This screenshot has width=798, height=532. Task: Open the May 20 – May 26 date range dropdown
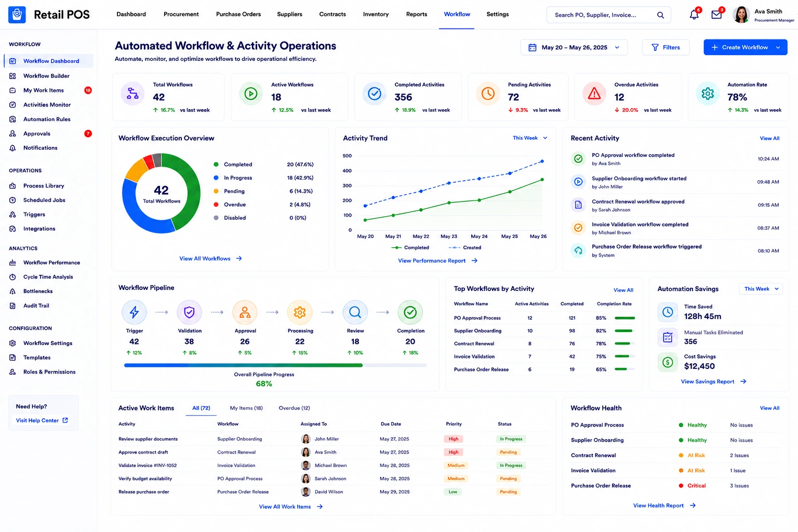(574, 47)
